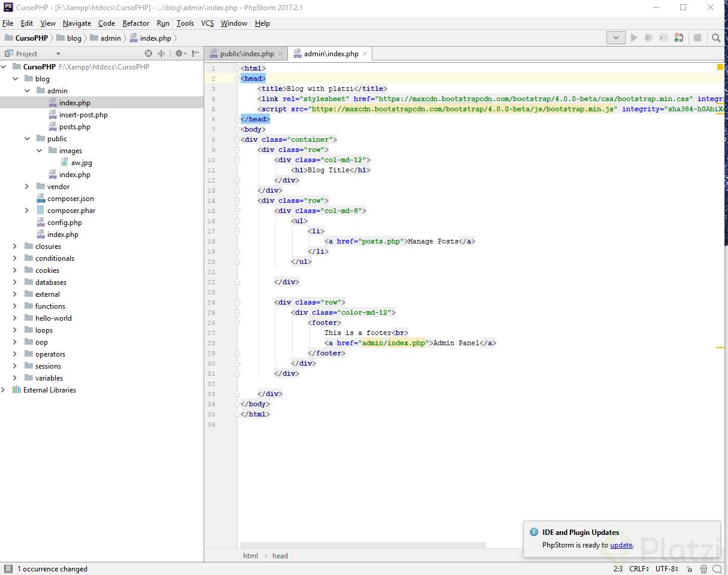Click the yellow inspection indicator square
Screen dimensions: 728x575
pyautogui.click(x=720, y=68)
